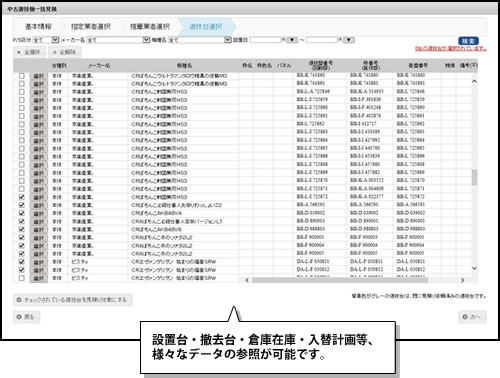Uncheck the row with board BB-F 900003
Screen dimensions: 500x378
pyautogui.click(x=22, y=237)
